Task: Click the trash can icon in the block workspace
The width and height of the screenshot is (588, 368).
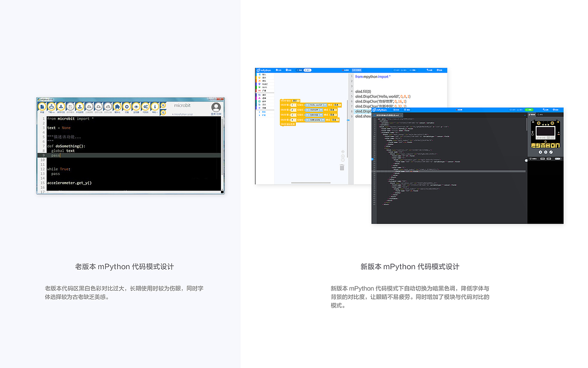Action: [x=342, y=167]
